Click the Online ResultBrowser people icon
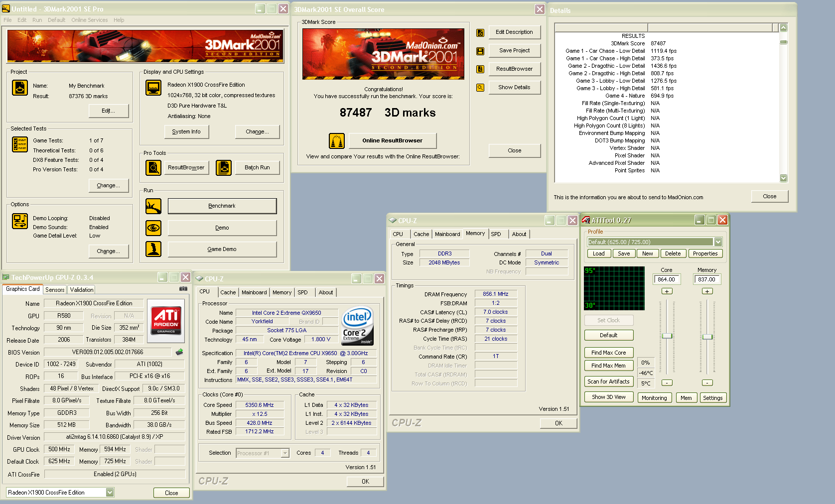Screen dimensions: 835x504 337,141
